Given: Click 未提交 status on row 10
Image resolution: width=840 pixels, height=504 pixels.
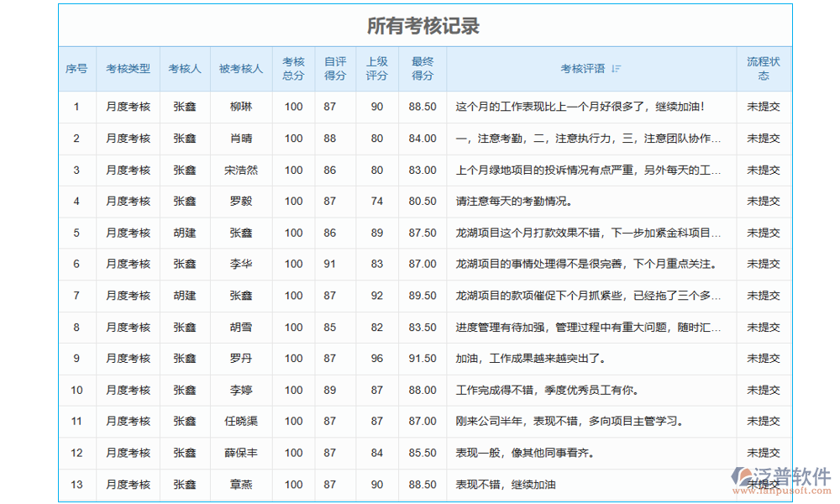Looking at the screenshot, I should [x=763, y=390].
